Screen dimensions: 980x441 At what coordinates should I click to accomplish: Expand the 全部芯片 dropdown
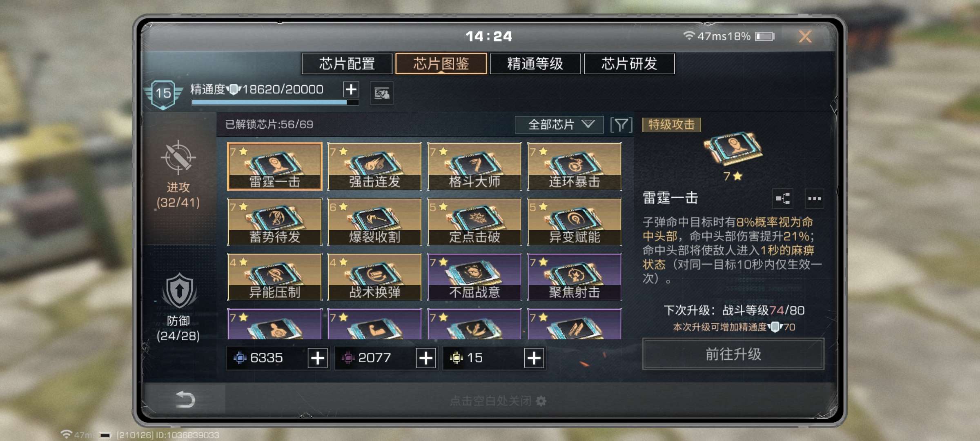click(x=559, y=125)
